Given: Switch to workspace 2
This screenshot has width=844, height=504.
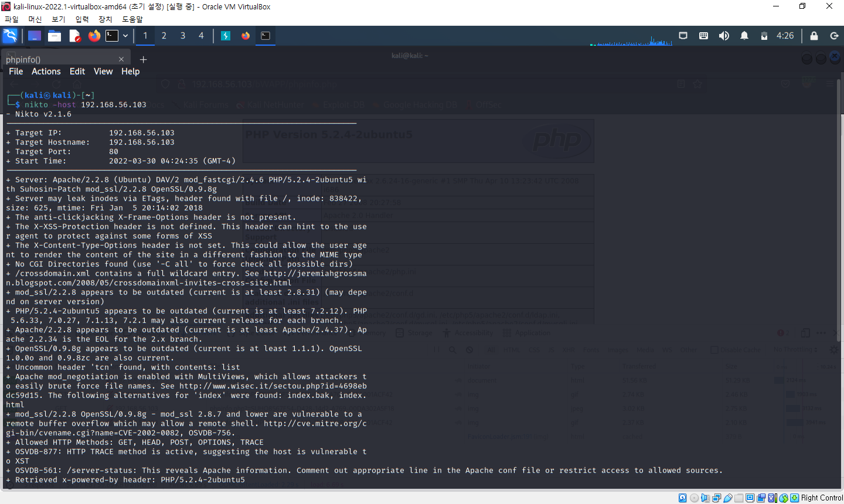Looking at the screenshot, I should [164, 36].
